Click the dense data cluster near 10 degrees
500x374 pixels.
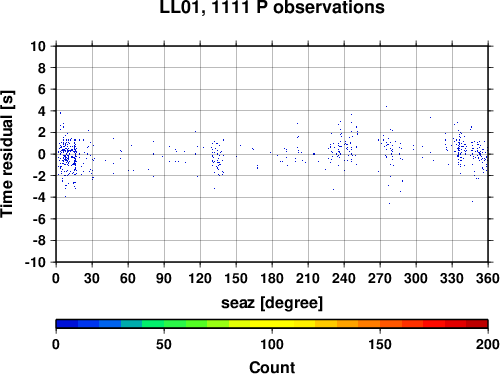68,155
